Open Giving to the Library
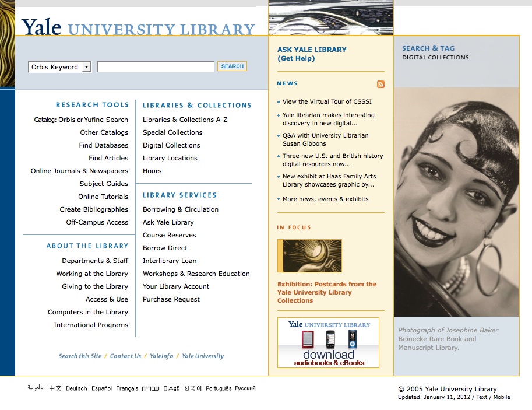The height and width of the screenshot is (410, 532). point(95,286)
